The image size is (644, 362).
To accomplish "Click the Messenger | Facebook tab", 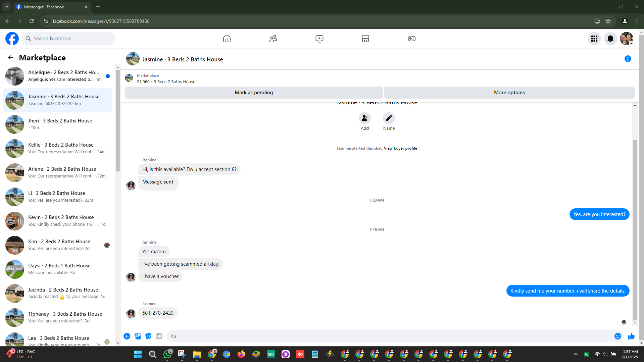I will [x=52, y=7].
